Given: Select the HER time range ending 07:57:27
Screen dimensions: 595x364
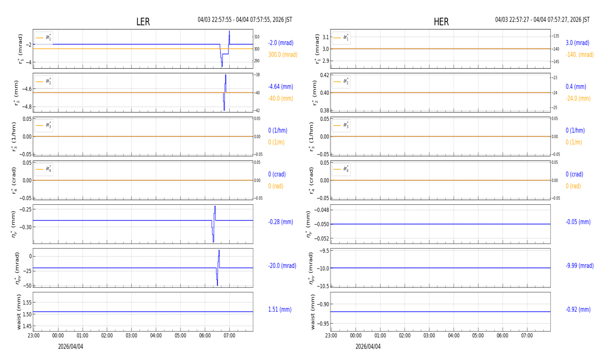Looking at the screenshot, I should click(542, 20).
